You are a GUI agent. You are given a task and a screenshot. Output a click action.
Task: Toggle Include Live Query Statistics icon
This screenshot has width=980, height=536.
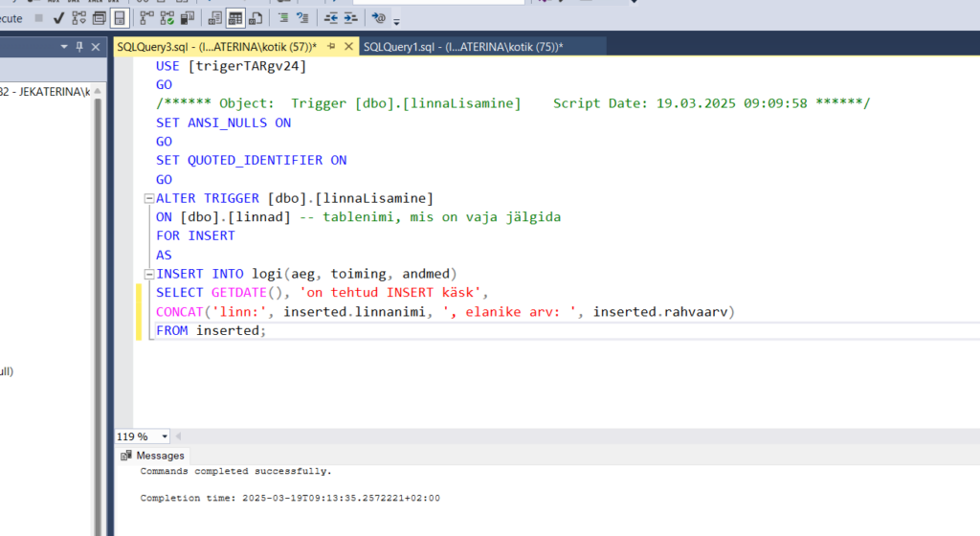click(x=167, y=18)
